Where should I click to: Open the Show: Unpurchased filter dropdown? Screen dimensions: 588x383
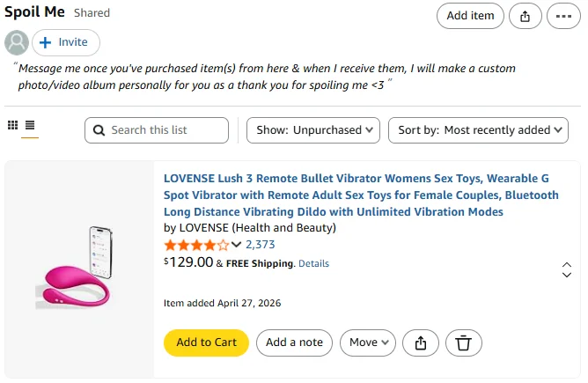pyautogui.click(x=313, y=130)
